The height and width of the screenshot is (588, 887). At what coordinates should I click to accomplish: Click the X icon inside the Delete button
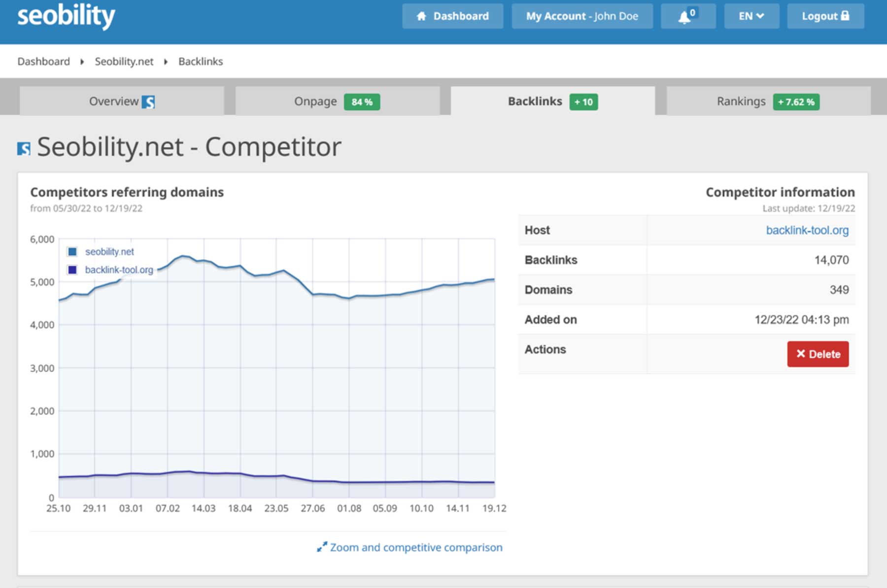[x=802, y=354]
